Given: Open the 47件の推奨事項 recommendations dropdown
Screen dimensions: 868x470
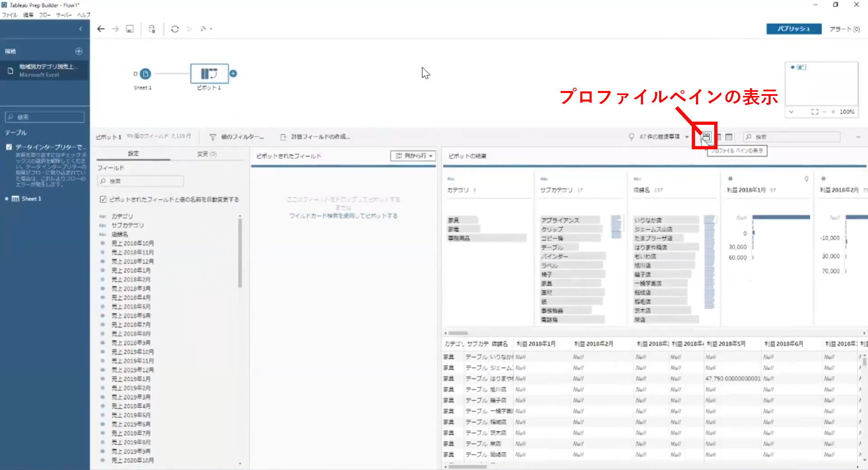Looking at the screenshot, I should (658, 137).
